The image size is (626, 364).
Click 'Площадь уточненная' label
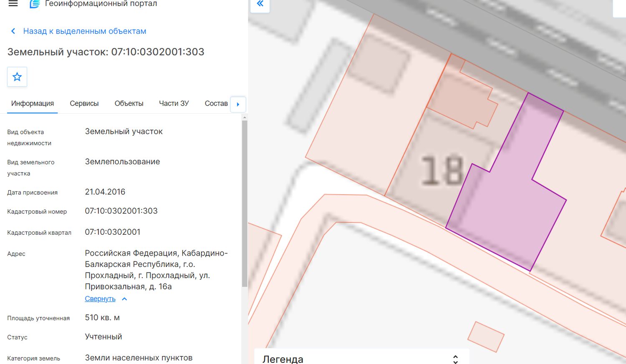tap(38, 318)
